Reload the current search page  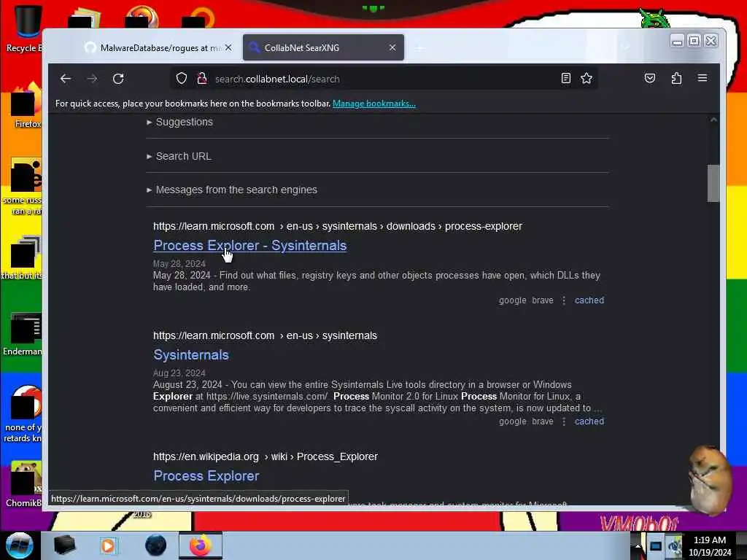(x=118, y=79)
